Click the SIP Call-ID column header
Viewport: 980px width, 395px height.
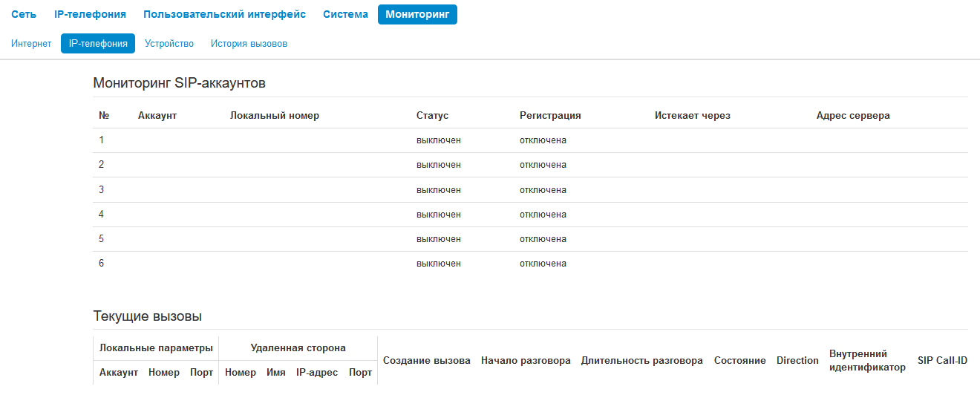click(x=942, y=361)
